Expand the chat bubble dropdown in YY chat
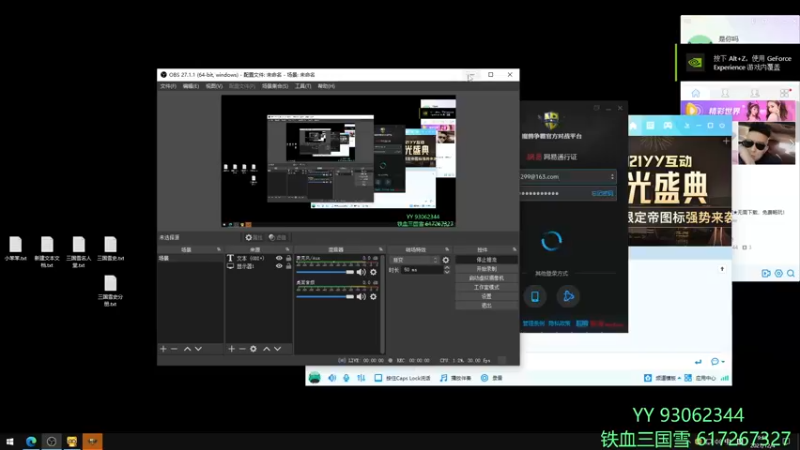The width and height of the screenshot is (800, 450). pos(717,362)
